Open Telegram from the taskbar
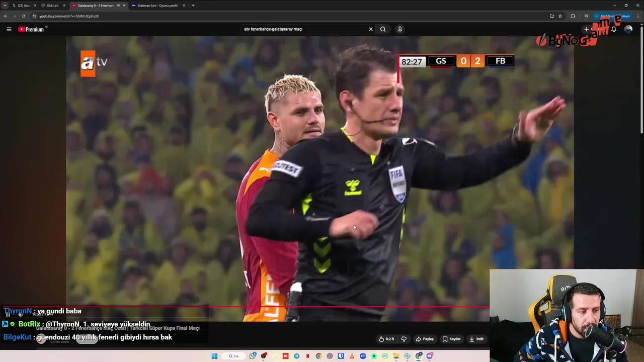The image size is (644, 362). tap(296, 356)
